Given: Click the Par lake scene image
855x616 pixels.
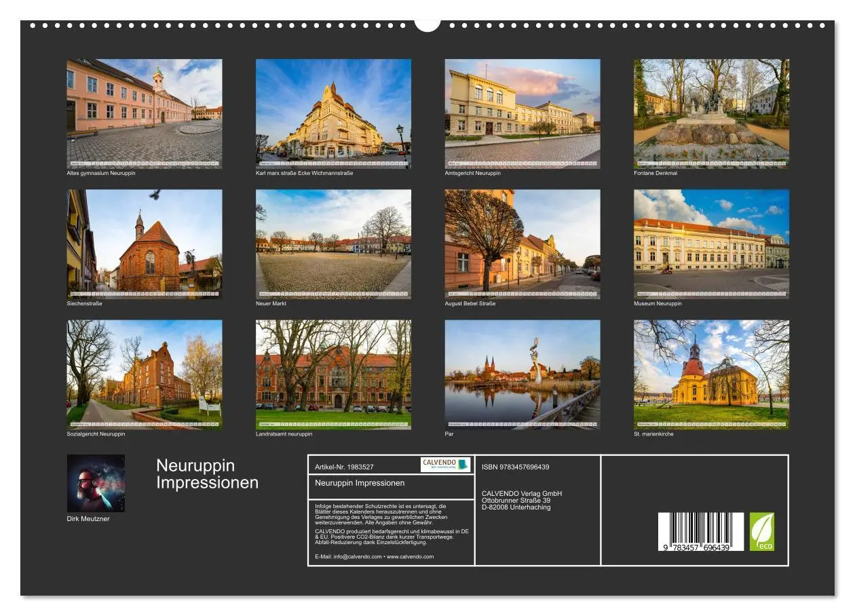Looking at the screenshot, I should (x=522, y=374).
